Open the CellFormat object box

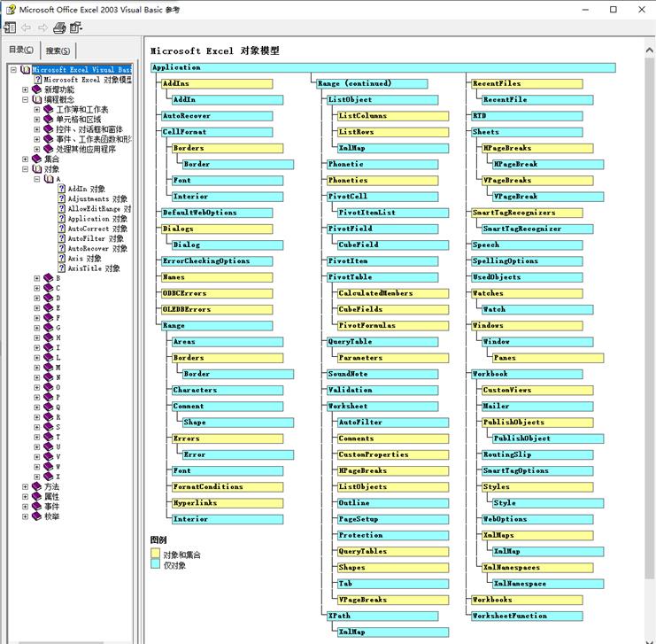coord(217,132)
